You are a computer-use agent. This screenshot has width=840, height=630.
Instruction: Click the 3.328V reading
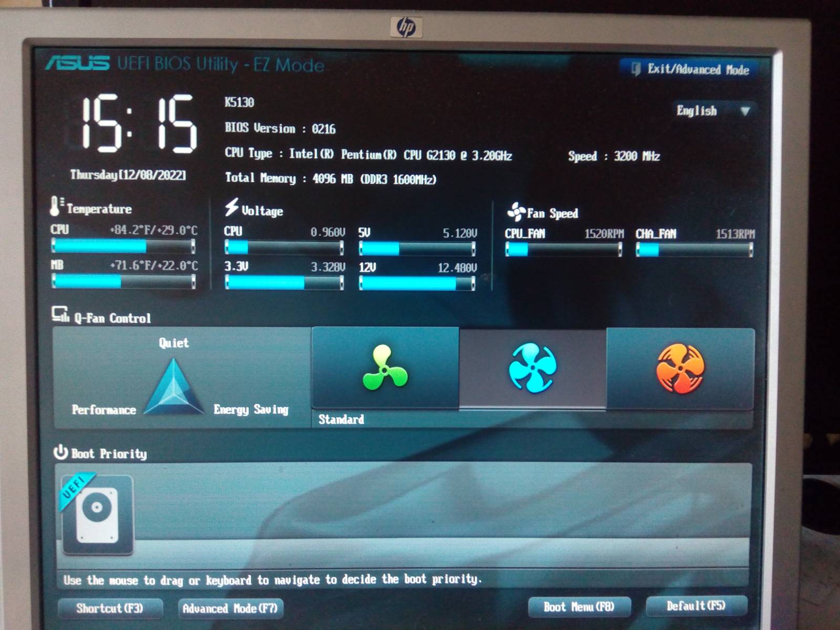tap(328, 267)
